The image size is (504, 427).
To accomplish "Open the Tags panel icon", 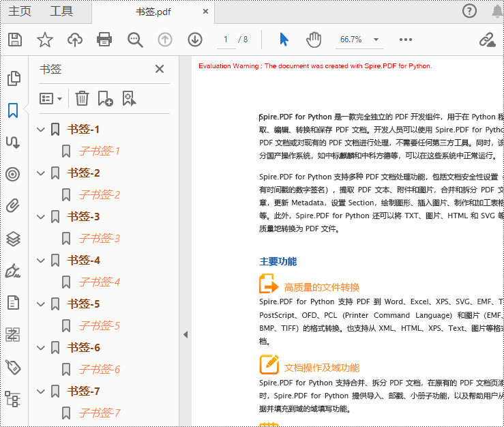I will coord(13,367).
